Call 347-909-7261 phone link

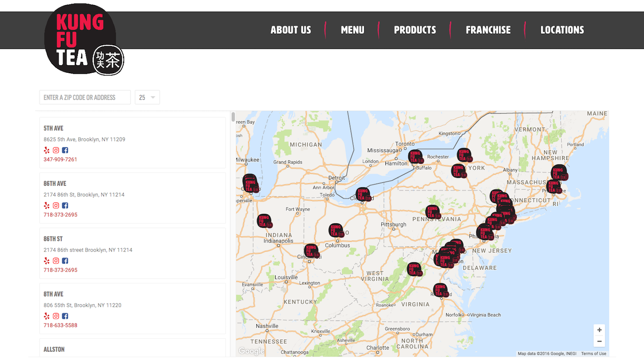pos(60,159)
